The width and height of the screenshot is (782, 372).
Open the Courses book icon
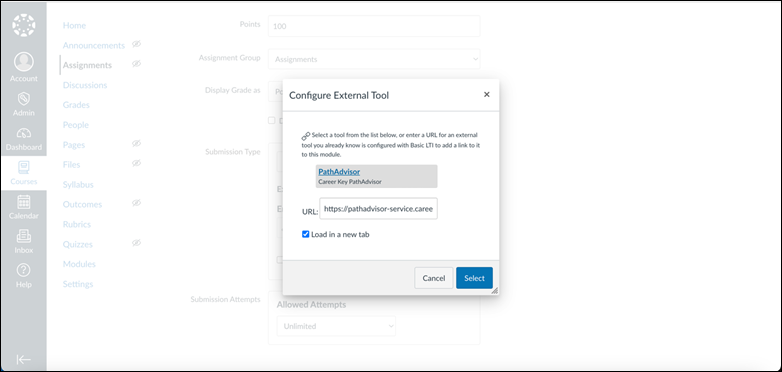click(x=23, y=167)
